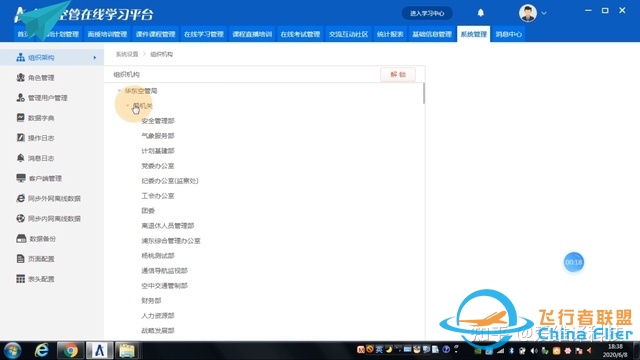The height and width of the screenshot is (360, 640).
Task: Click the volume speaker tray icon
Action: (534, 351)
